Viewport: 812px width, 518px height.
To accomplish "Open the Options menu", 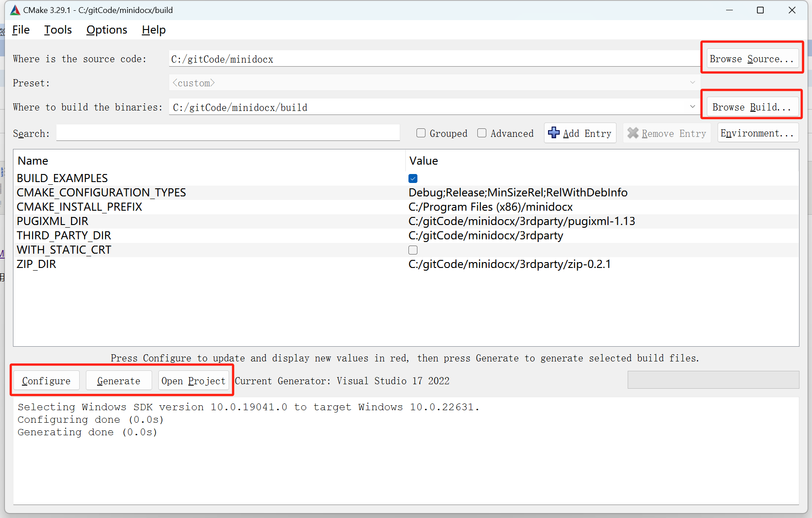I will point(107,30).
